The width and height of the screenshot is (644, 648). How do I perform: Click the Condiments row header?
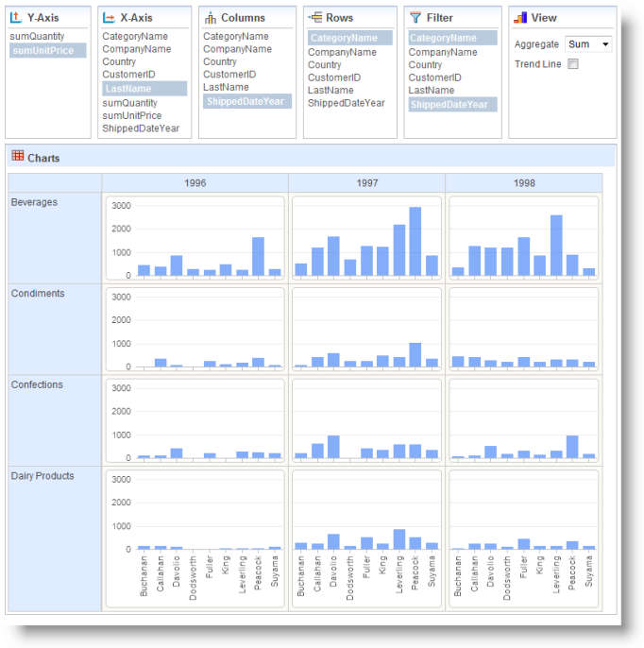(55, 330)
